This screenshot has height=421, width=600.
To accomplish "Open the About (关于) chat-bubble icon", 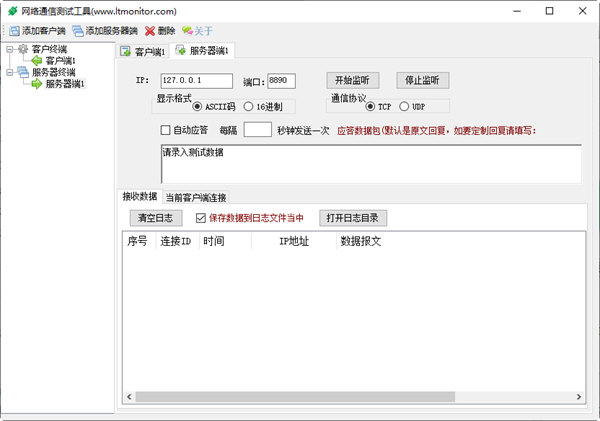I will coord(188,31).
